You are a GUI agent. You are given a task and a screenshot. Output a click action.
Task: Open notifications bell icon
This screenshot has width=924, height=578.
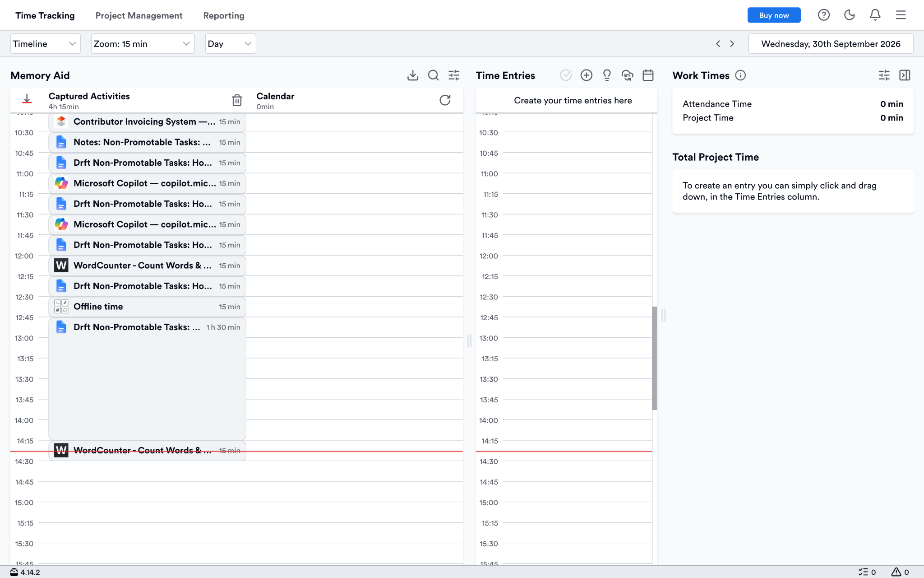tap(875, 15)
